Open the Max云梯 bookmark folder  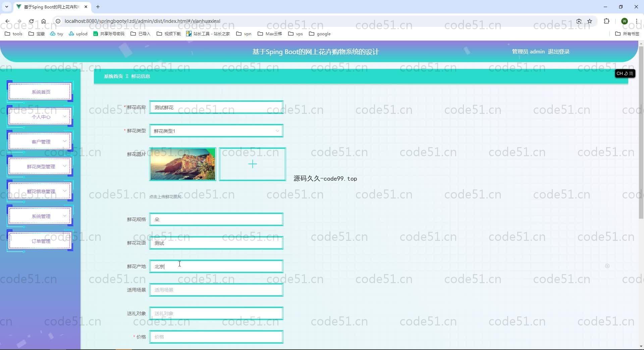270,34
